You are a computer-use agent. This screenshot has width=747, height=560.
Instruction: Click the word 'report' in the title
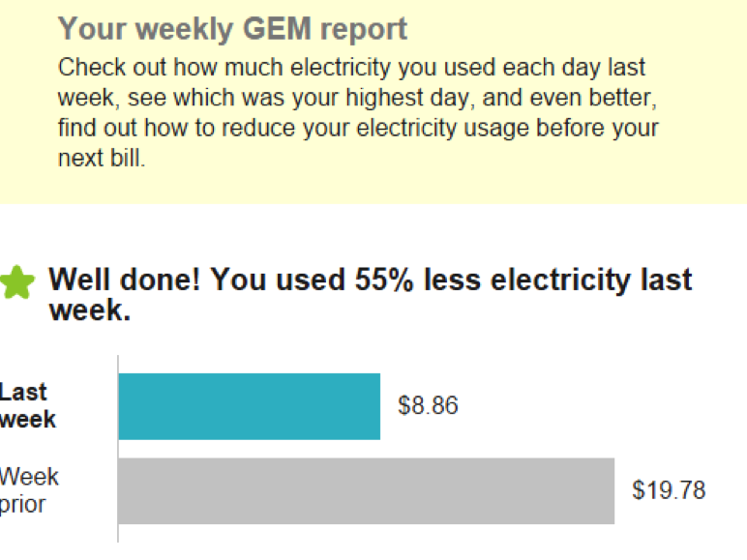pyautogui.click(x=364, y=30)
